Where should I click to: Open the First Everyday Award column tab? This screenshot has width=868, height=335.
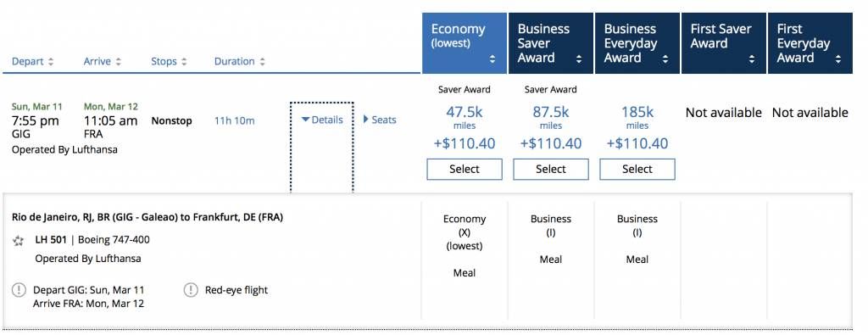[x=810, y=43]
